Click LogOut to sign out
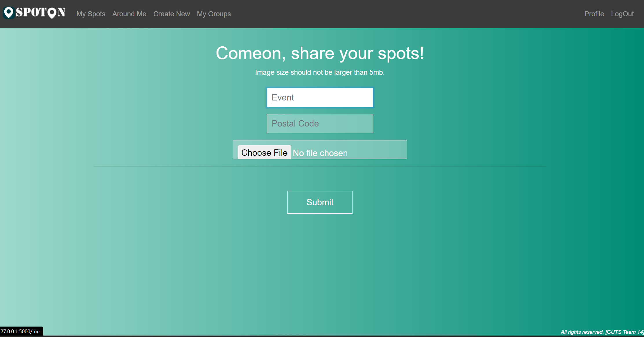This screenshot has height=337, width=644. coord(623,14)
